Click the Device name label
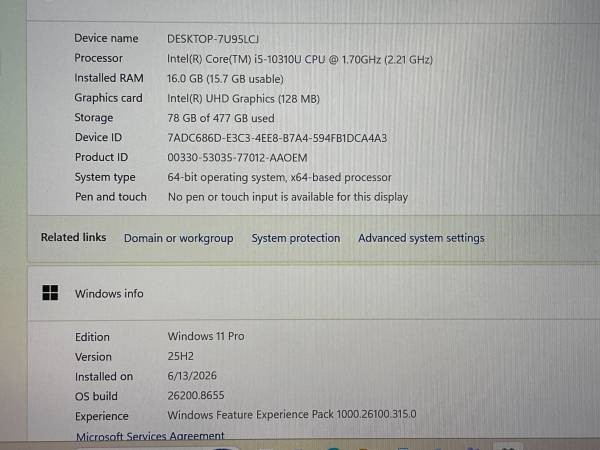Image resolution: width=600 pixels, height=450 pixels. tap(106, 38)
